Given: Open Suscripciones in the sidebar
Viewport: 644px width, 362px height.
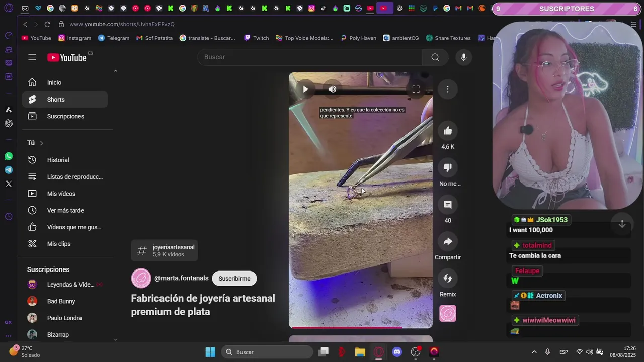Looking at the screenshot, I should pos(65,116).
